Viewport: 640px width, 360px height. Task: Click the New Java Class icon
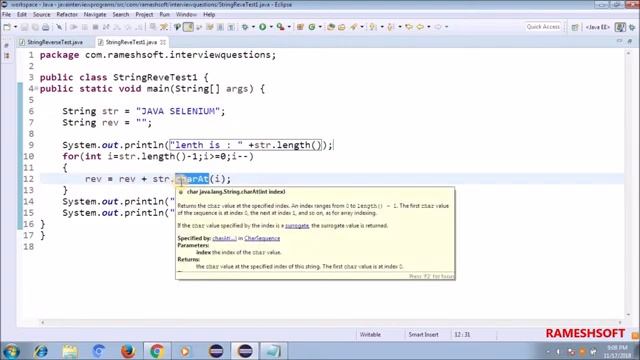(x=312, y=27)
